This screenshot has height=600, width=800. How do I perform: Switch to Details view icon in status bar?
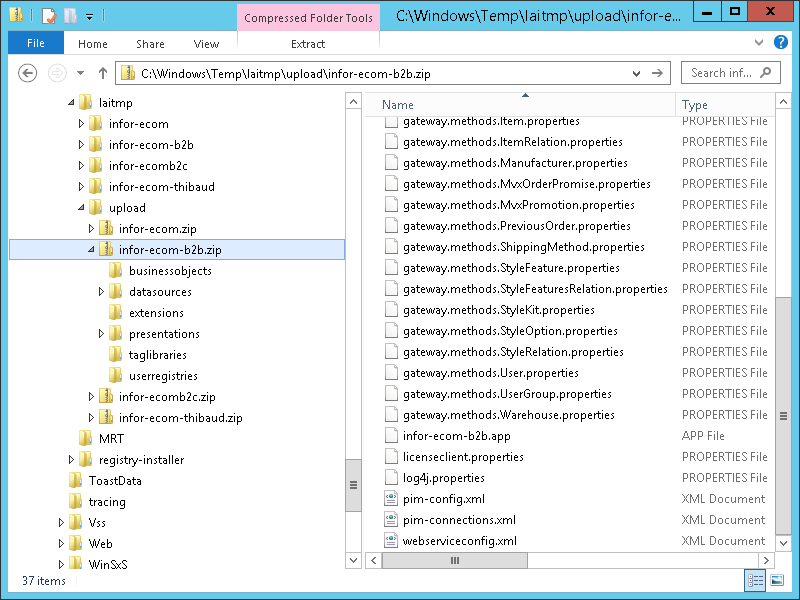coord(754,581)
